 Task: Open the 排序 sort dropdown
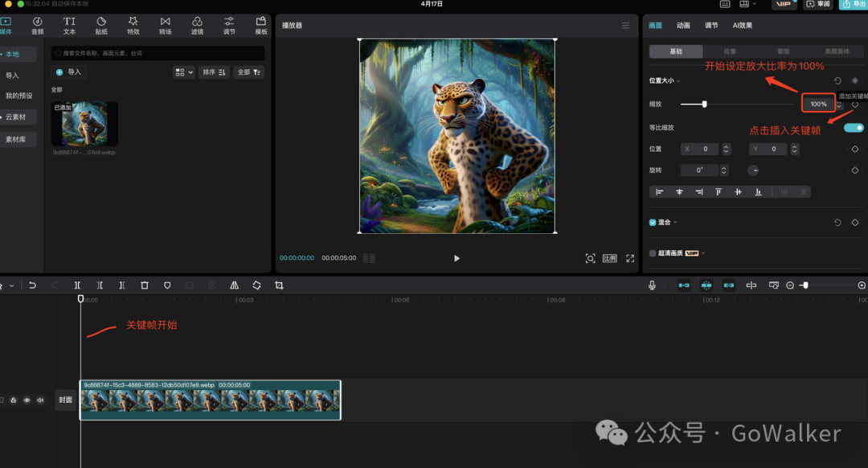tap(215, 72)
